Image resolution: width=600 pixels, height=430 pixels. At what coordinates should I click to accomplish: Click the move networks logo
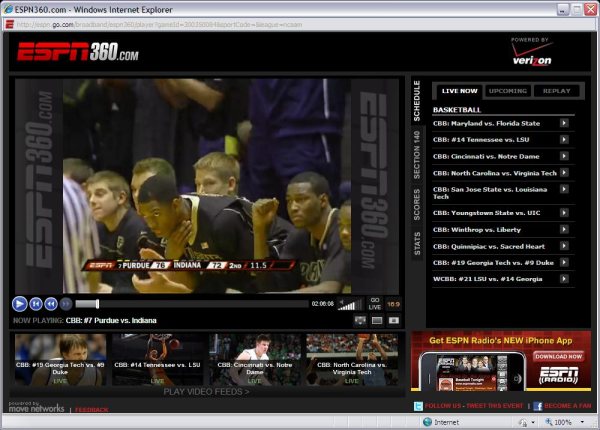36,407
